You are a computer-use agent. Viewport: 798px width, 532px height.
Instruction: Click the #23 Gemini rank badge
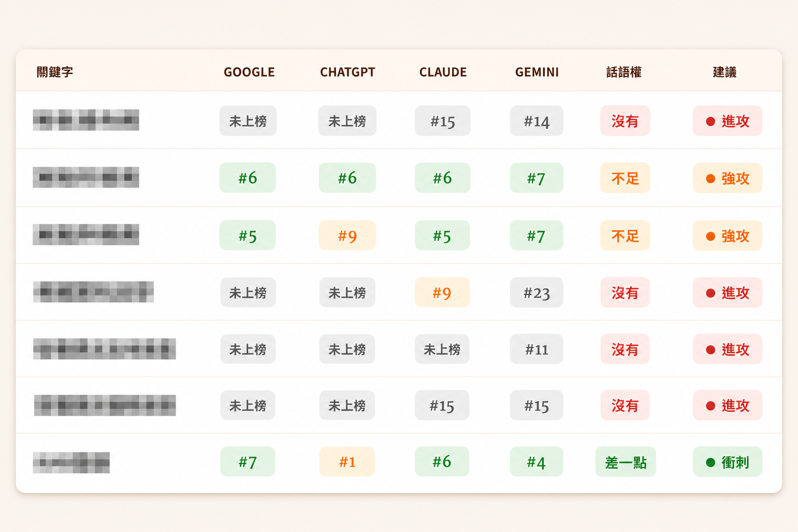537,292
